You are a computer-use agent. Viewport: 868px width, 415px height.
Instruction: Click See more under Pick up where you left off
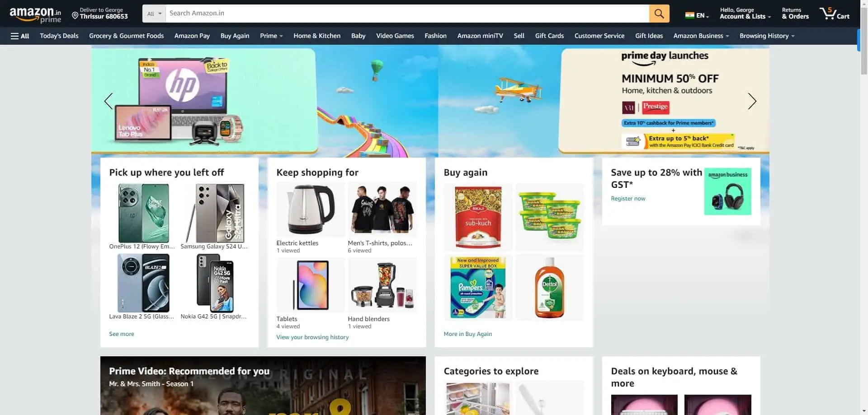pyautogui.click(x=122, y=334)
